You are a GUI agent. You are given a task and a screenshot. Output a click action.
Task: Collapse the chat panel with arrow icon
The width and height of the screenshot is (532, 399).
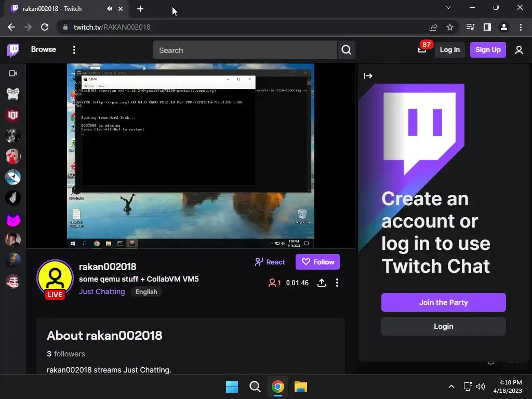tap(368, 76)
